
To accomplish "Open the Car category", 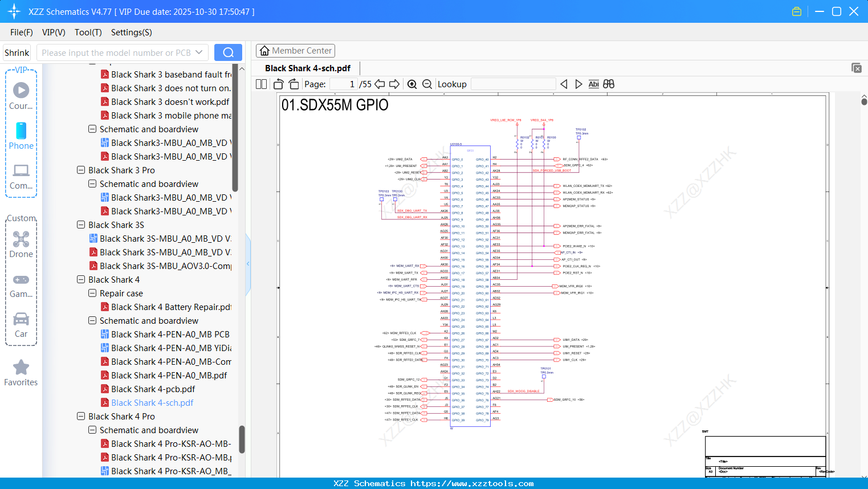I will coord(21,325).
